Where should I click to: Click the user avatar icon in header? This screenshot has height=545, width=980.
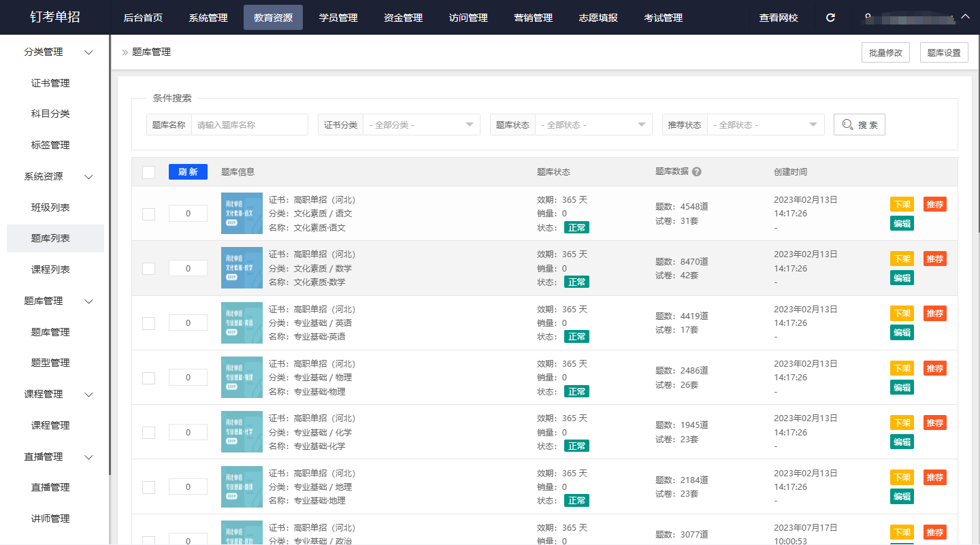868,16
